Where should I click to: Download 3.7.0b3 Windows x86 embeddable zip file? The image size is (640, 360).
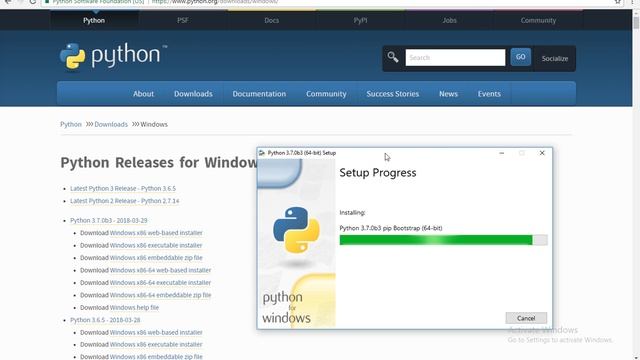(156, 258)
